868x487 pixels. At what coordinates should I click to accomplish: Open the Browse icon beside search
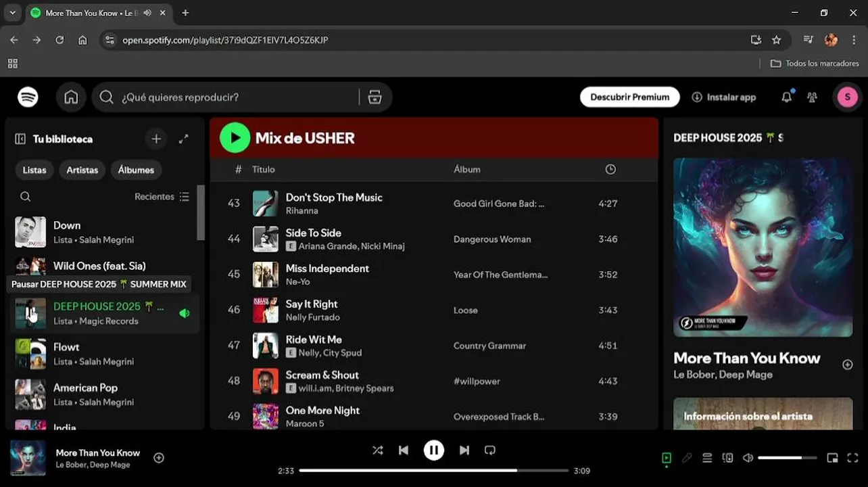[375, 97]
